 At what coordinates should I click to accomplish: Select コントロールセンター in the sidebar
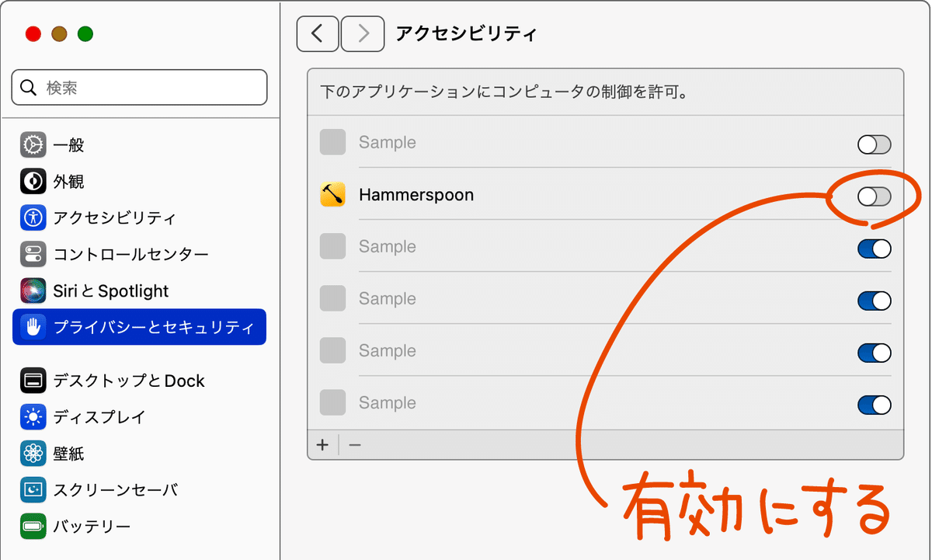click(130, 255)
